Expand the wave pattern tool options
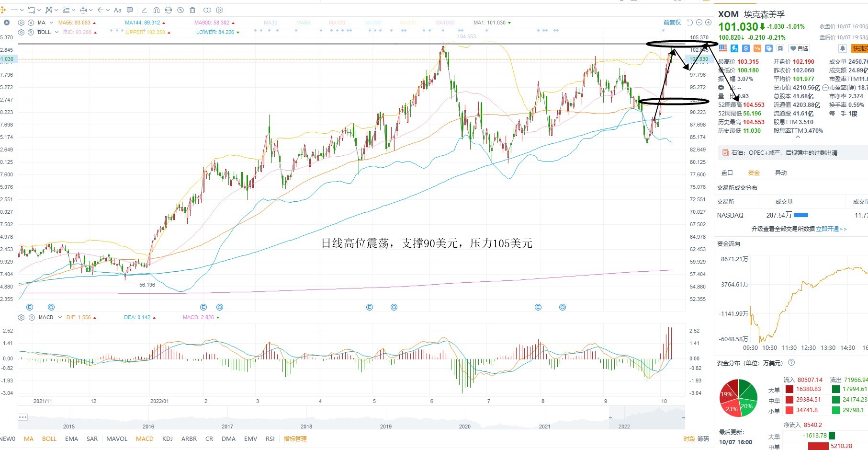868x450 pixels. [x=56, y=10]
